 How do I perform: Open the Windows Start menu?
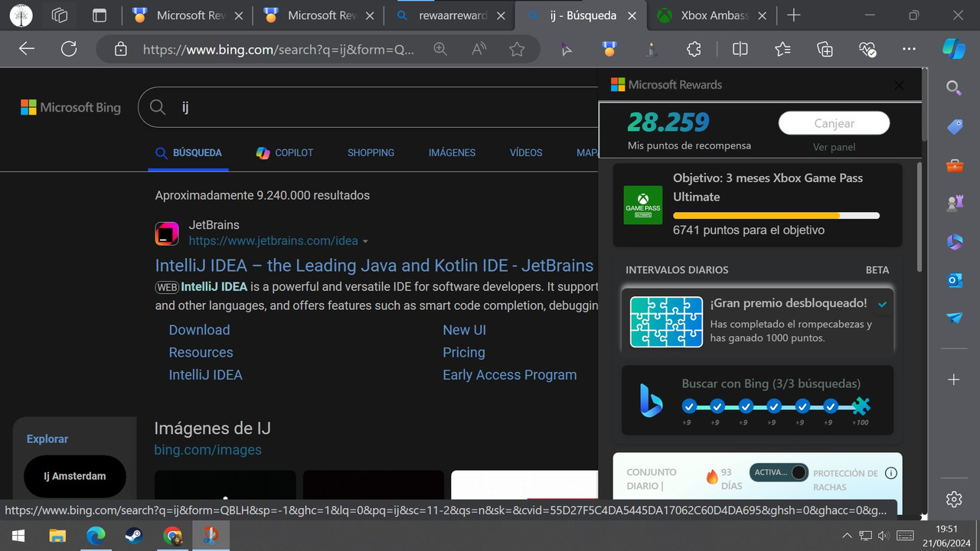click(x=18, y=536)
